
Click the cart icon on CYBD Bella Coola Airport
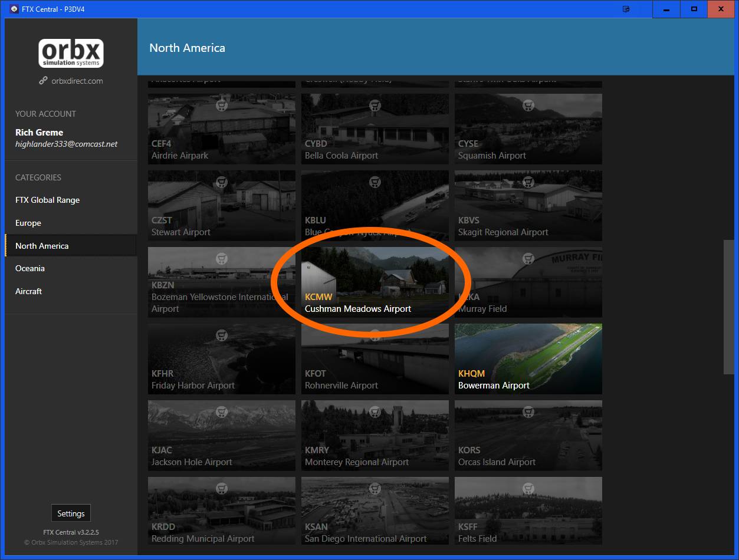pyautogui.click(x=375, y=106)
